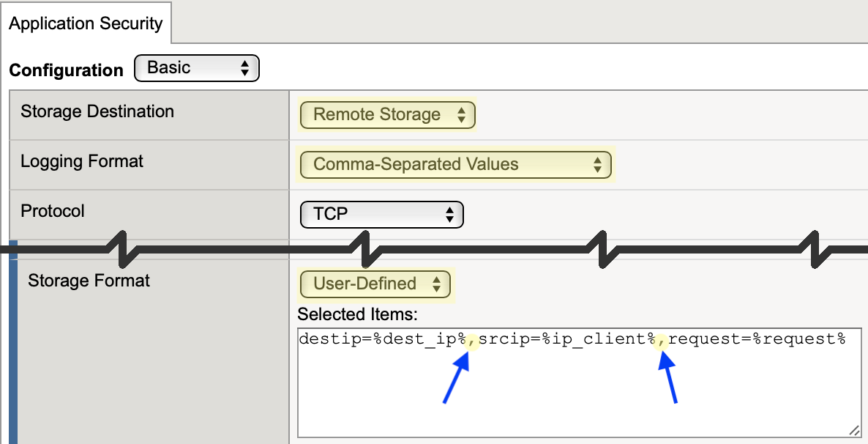868x444 pixels.
Task: Switch to the Application Security tab
Action: click(86, 23)
